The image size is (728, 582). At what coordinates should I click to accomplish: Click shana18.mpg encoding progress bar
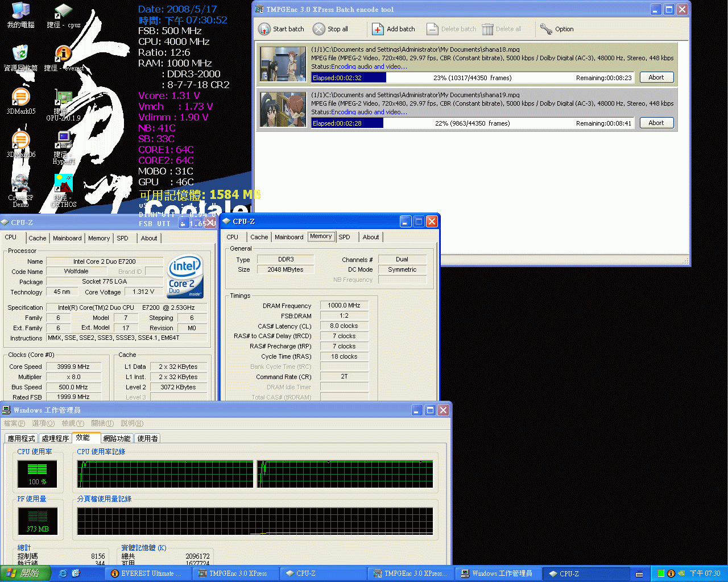pyautogui.click(x=472, y=78)
